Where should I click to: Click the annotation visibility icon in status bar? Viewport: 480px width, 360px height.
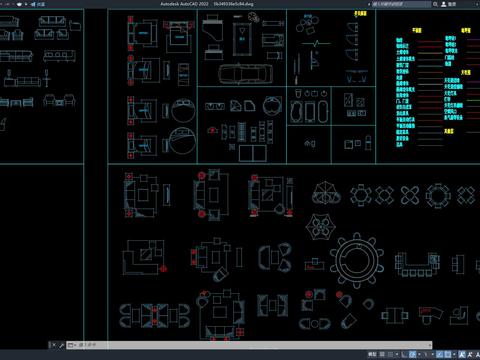coord(462,354)
